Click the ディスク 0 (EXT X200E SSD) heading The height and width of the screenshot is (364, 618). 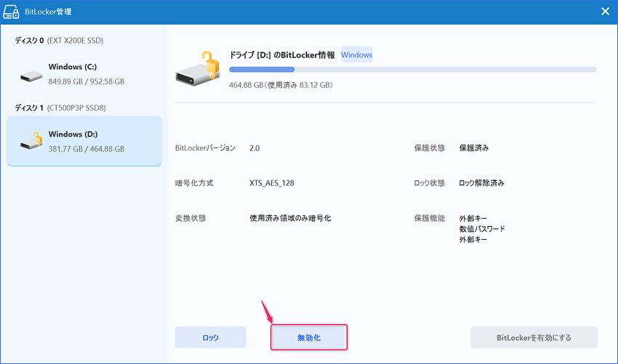click(x=59, y=41)
